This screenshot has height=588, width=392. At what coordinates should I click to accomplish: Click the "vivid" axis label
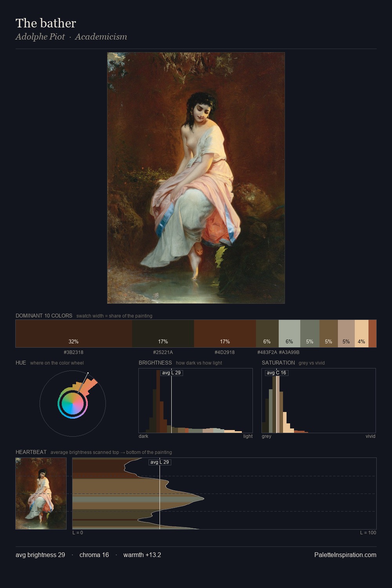click(x=370, y=436)
